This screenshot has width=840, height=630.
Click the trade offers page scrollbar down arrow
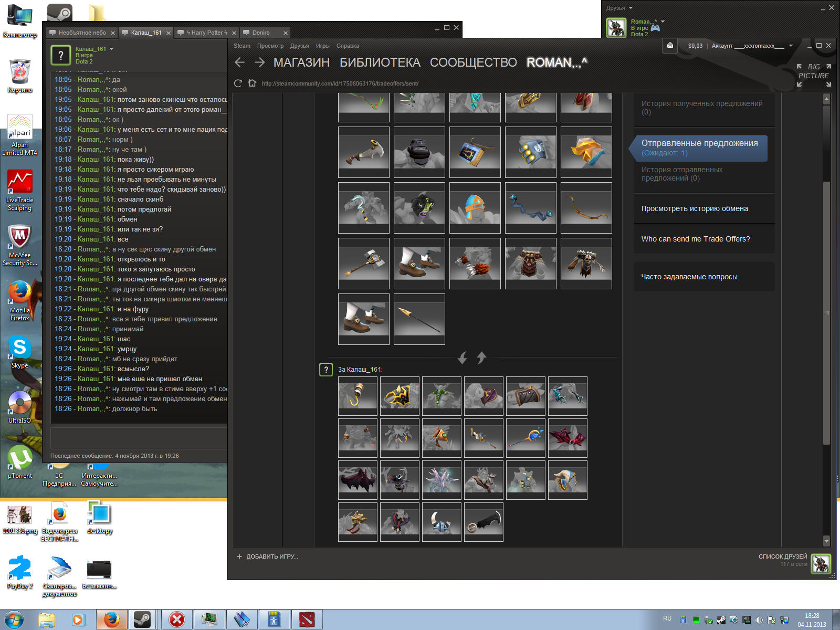point(826,541)
